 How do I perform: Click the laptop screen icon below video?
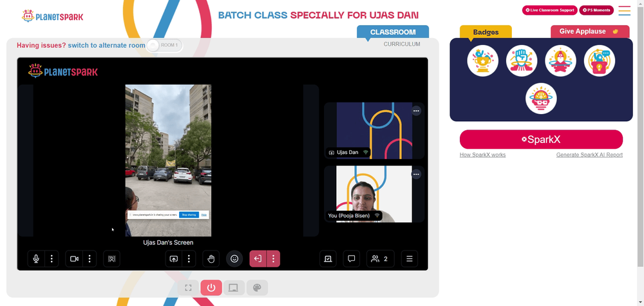(234, 287)
